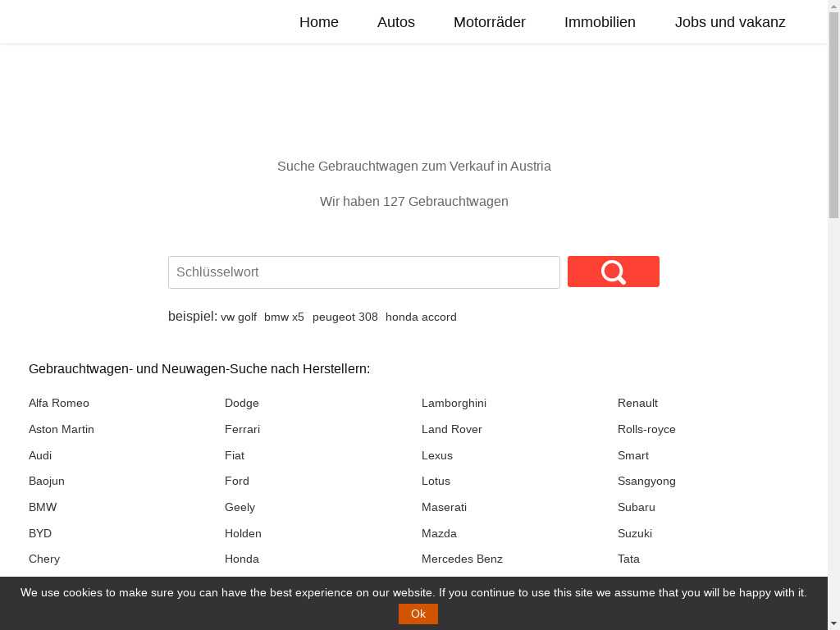Select the Renault manufacturer link

pyautogui.click(x=637, y=403)
